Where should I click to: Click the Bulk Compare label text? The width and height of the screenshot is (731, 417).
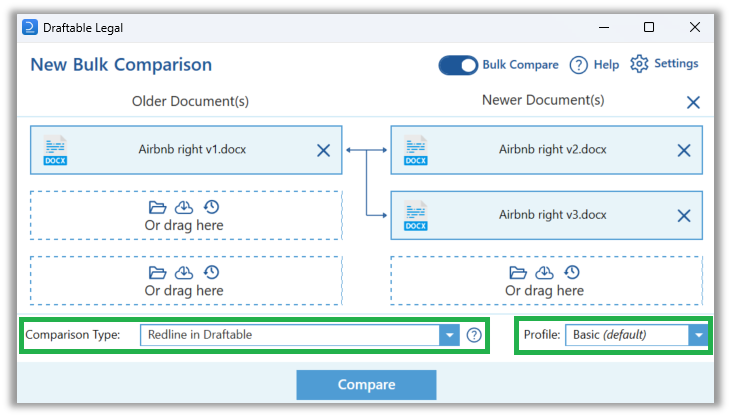click(x=520, y=65)
